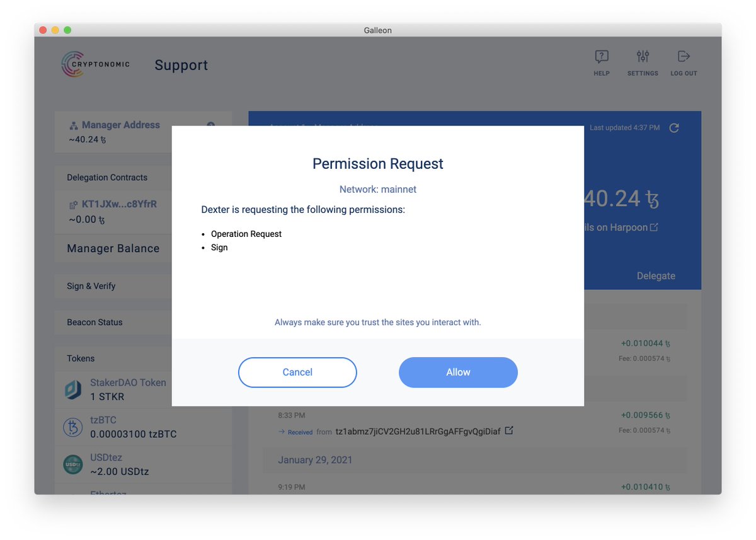The width and height of the screenshot is (756, 540).
Task: Refresh account using the reload icon
Action: coord(674,128)
